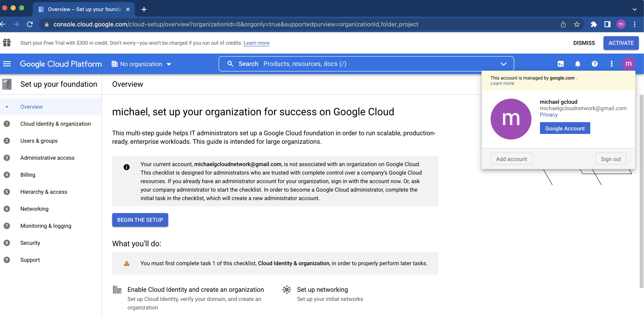
Task: Click the page vertical scrollbar
Action: click(x=641, y=191)
